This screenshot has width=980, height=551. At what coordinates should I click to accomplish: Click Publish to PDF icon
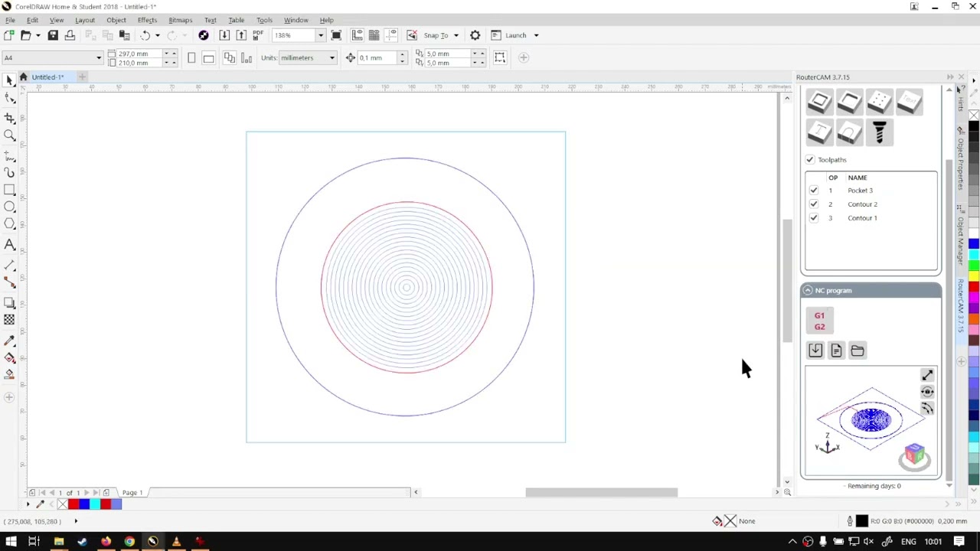[258, 35]
